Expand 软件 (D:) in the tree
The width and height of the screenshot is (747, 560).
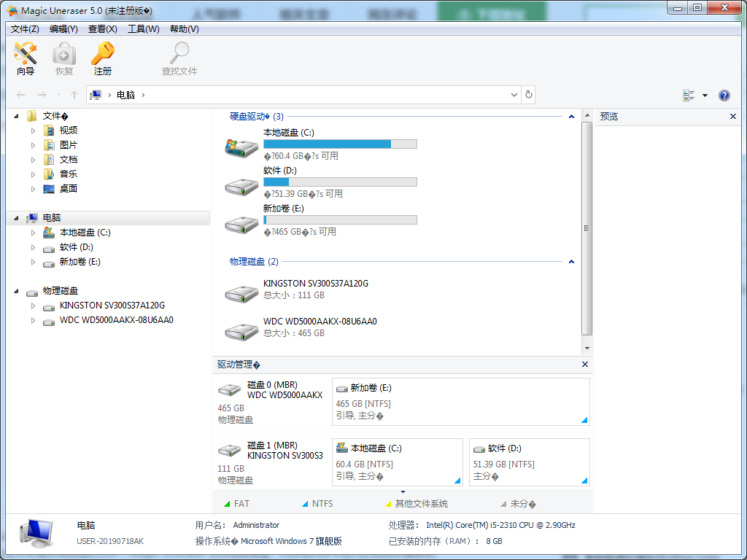tap(33, 248)
